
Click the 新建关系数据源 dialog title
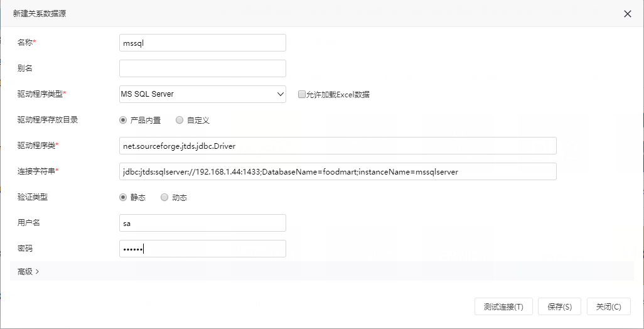coord(40,14)
